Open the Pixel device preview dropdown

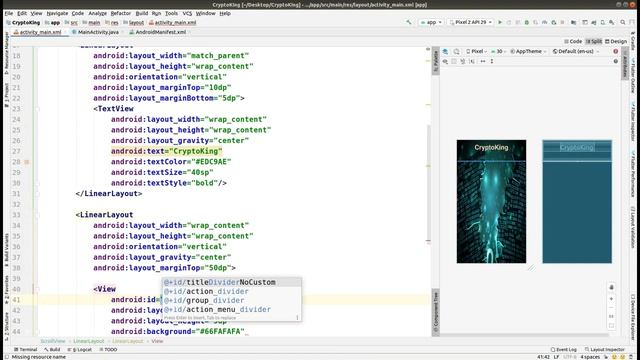point(476,51)
